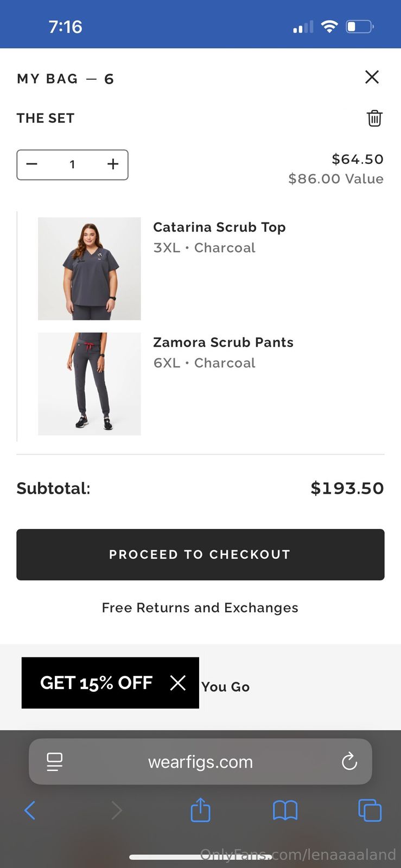Tap the Zamora Scrub Pants title
The image size is (401, 868).
click(x=223, y=342)
